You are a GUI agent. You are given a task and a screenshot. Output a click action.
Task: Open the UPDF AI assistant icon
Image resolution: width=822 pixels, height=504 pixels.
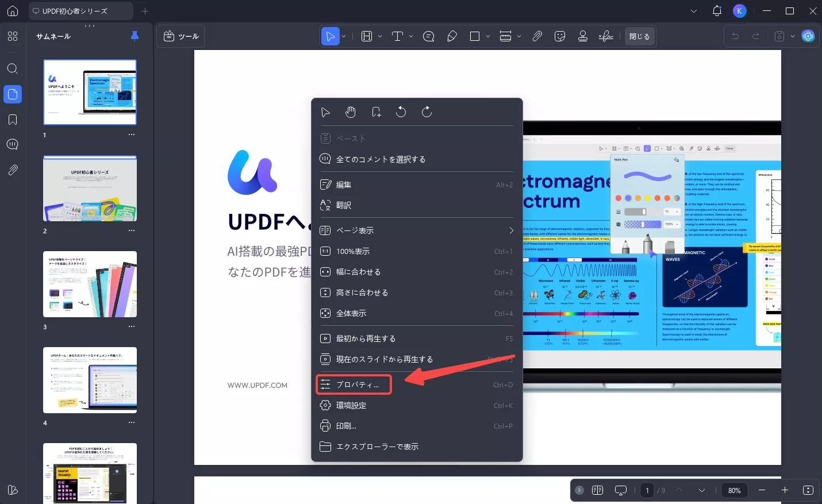pyautogui.click(x=808, y=36)
